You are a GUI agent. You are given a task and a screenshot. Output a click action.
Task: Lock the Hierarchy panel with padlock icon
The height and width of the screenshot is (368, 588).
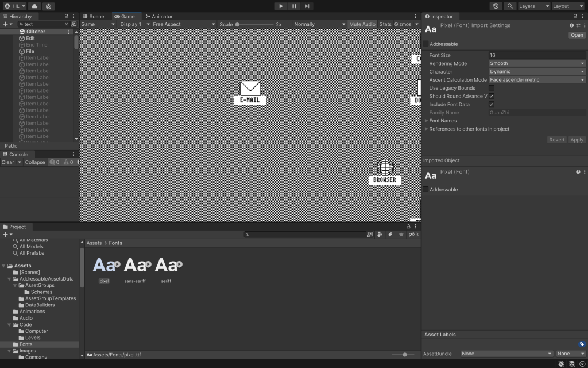click(67, 17)
